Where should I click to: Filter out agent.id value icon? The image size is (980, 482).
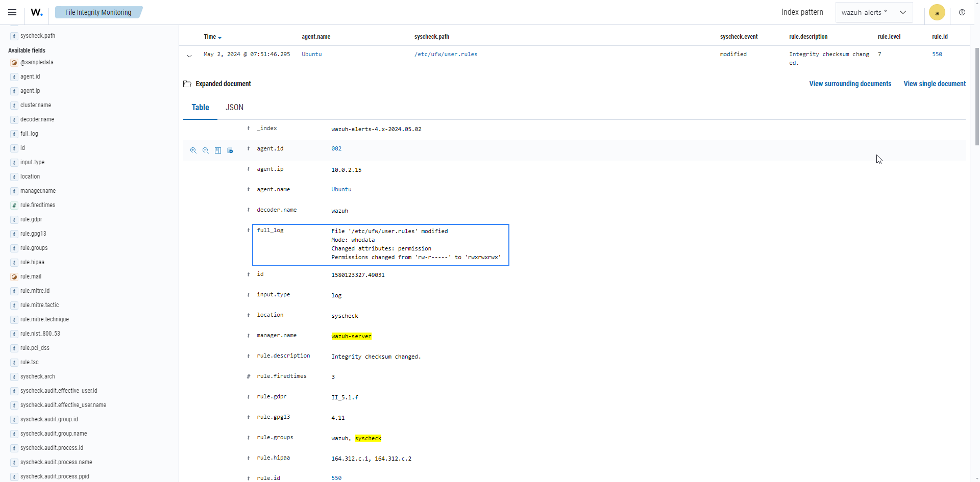coord(206,150)
